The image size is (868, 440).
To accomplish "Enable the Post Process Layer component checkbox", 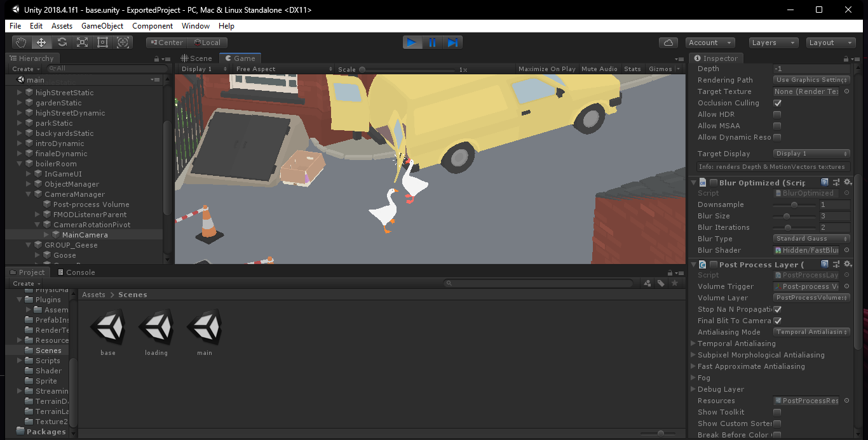I will 713,265.
